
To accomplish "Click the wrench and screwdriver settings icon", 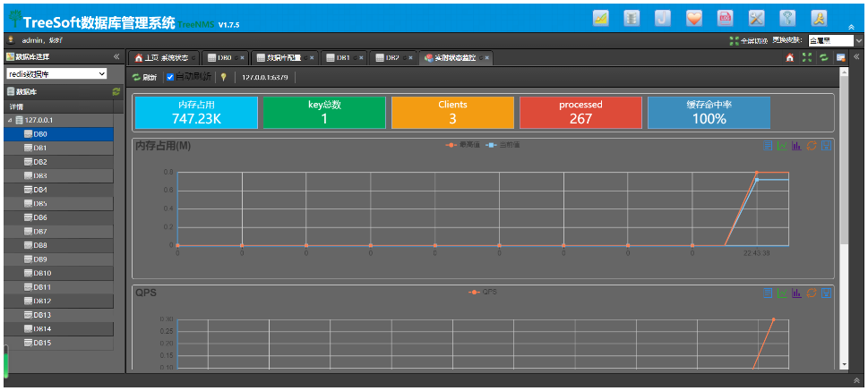I will point(757,18).
